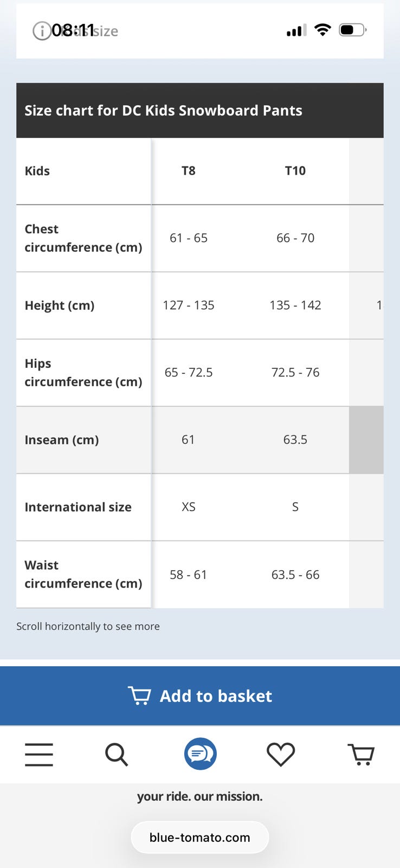Tap the battery status icon
The height and width of the screenshot is (868, 400).
pyautogui.click(x=352, y=30)
